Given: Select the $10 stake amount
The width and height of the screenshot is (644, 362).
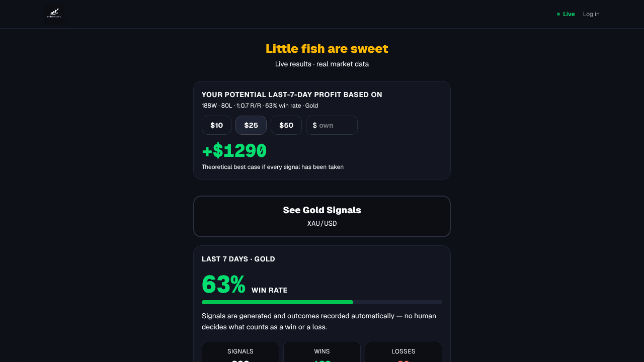Looking at the screenshot, I should [216, 125].
